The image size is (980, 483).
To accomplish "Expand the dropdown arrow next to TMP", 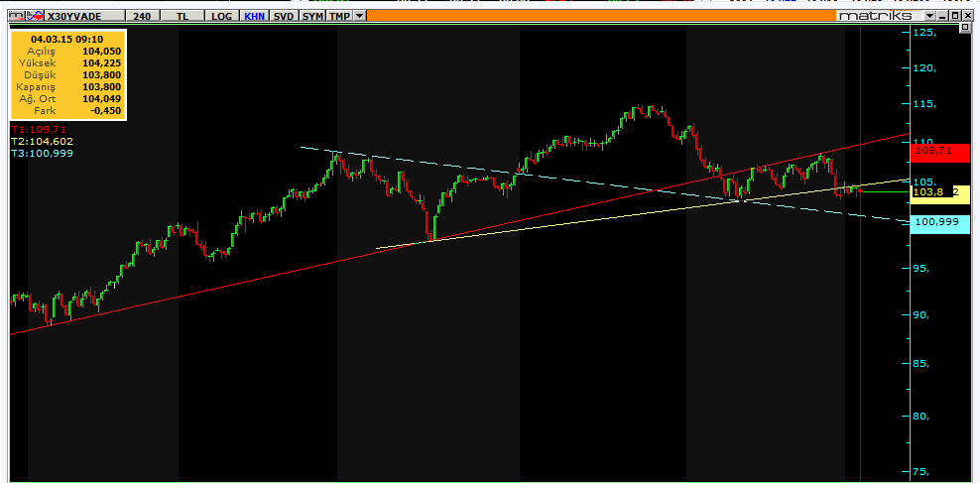I will (x=359, y=16).
